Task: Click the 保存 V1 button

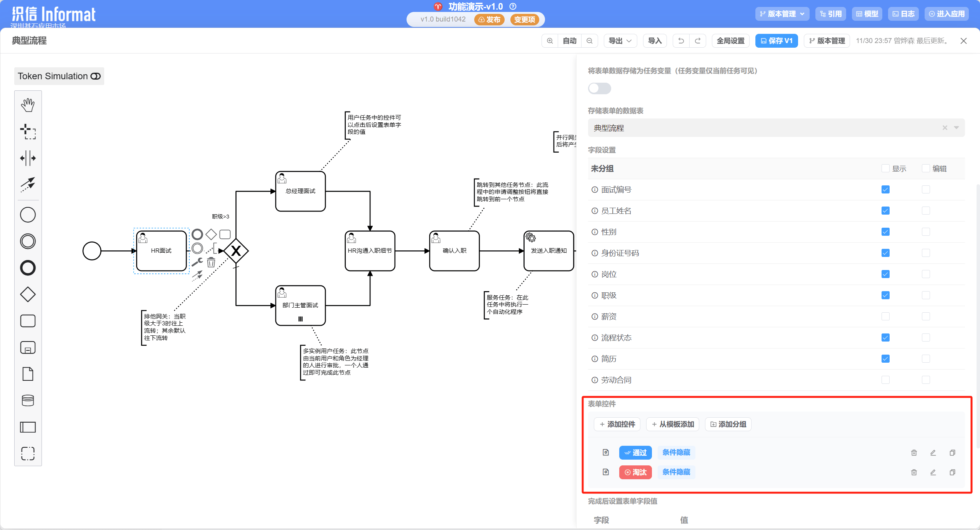Action: pos(776,41)
